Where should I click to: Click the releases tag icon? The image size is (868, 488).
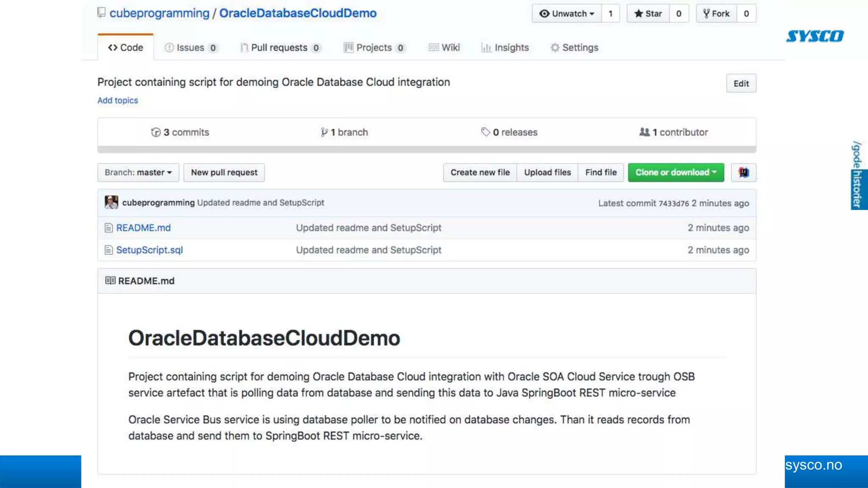[485, 132]
